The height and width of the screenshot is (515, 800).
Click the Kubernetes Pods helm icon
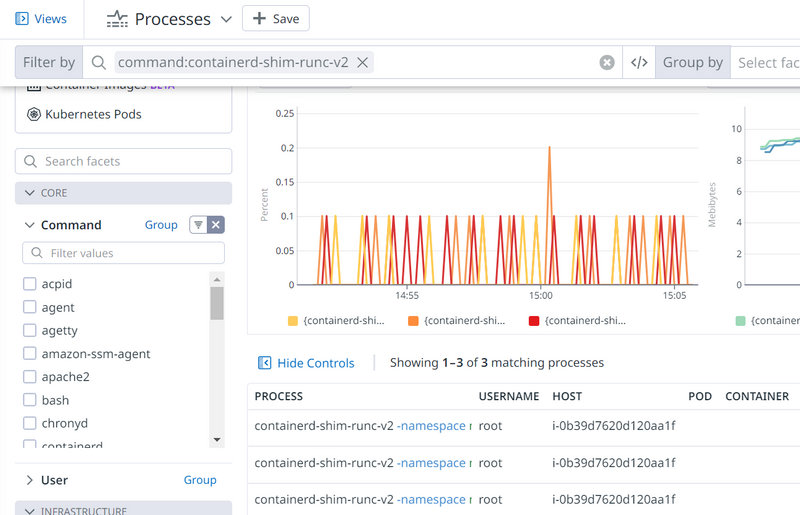coord(34,114)
